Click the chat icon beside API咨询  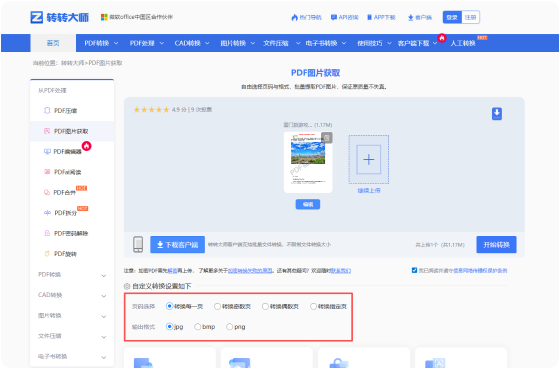(x=334, y=17)
